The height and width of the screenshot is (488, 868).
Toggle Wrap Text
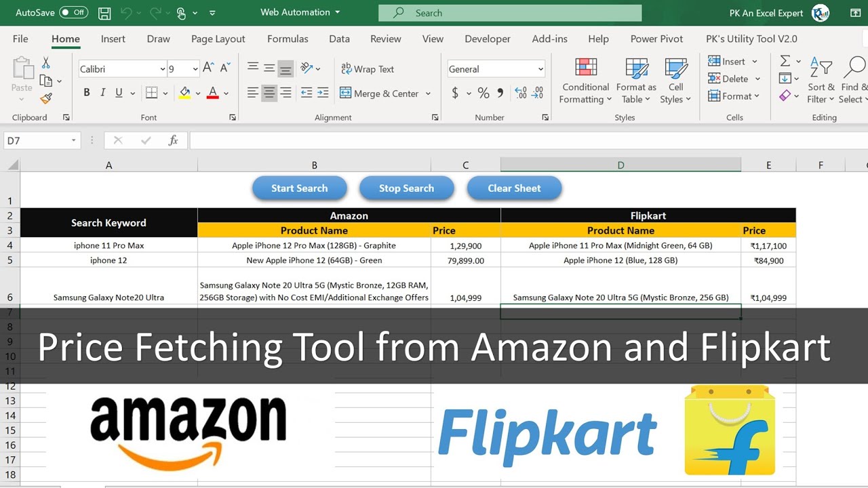pyautogui.click(x=367, y=68)
